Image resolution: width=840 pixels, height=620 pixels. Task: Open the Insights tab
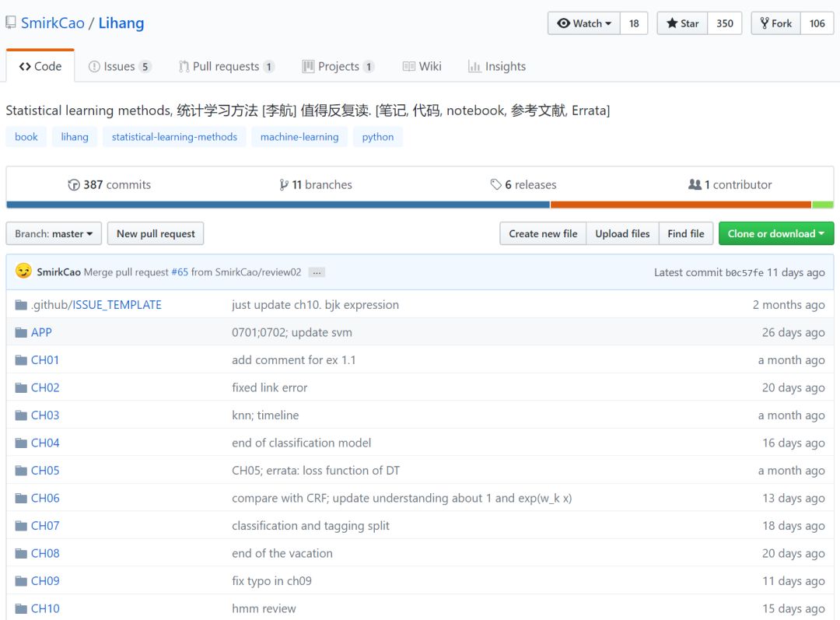pyautogui.click(x=497, y=66)
